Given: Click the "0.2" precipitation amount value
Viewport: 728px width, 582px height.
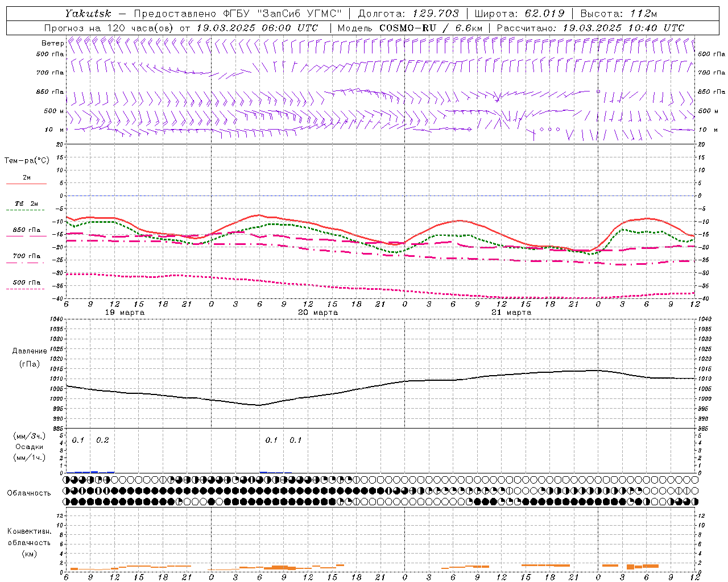Looking at the screenshot, I should coord(102,440).
